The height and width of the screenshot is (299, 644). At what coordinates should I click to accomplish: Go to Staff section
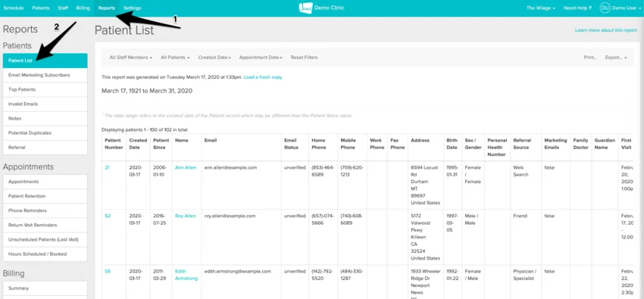point(63,8)
